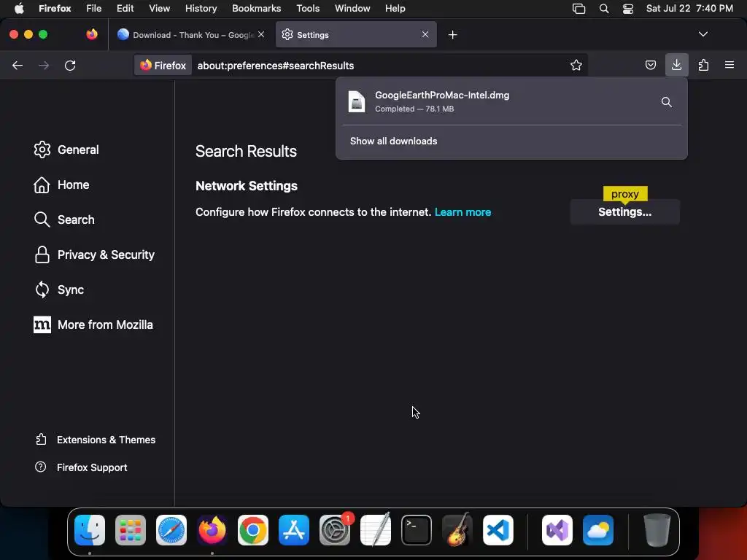Open Visual Studio Code from the Dock
Image resolution: width=747 pixels, height=560 pixels.
pyautogui.click(x=498, y=530)
